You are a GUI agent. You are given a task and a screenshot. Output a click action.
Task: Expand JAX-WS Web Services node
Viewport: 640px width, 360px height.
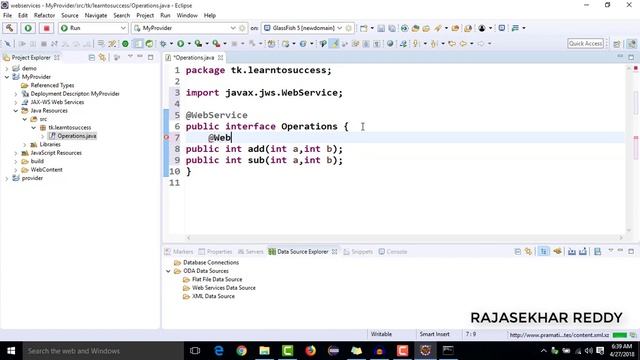(x=16, y=102)
